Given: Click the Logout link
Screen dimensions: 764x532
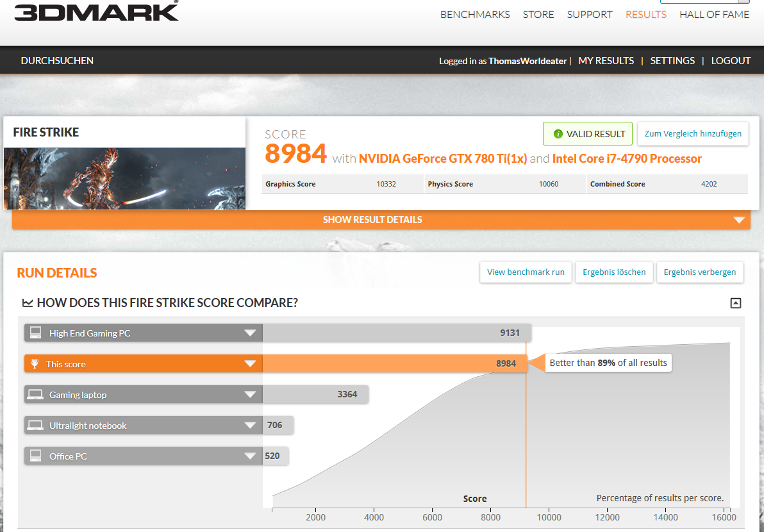Looking at the screenshot, I should pos(731,61).
